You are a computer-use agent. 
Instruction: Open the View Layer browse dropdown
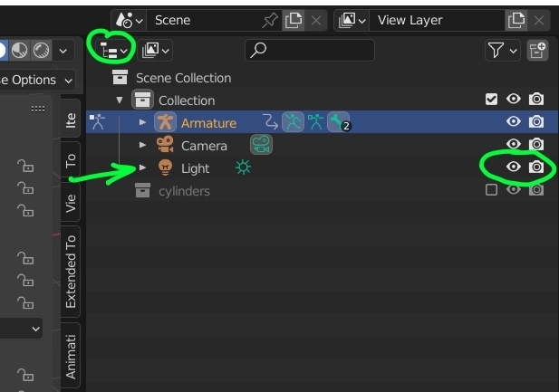352,20
